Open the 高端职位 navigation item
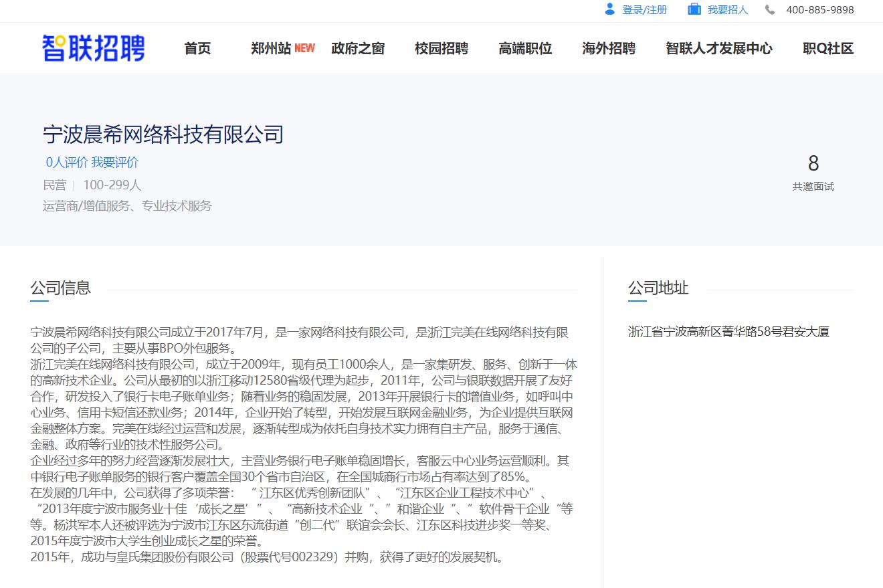Image resolution: width=883 pixels, height=588 pixels. [x=525, y=48]
